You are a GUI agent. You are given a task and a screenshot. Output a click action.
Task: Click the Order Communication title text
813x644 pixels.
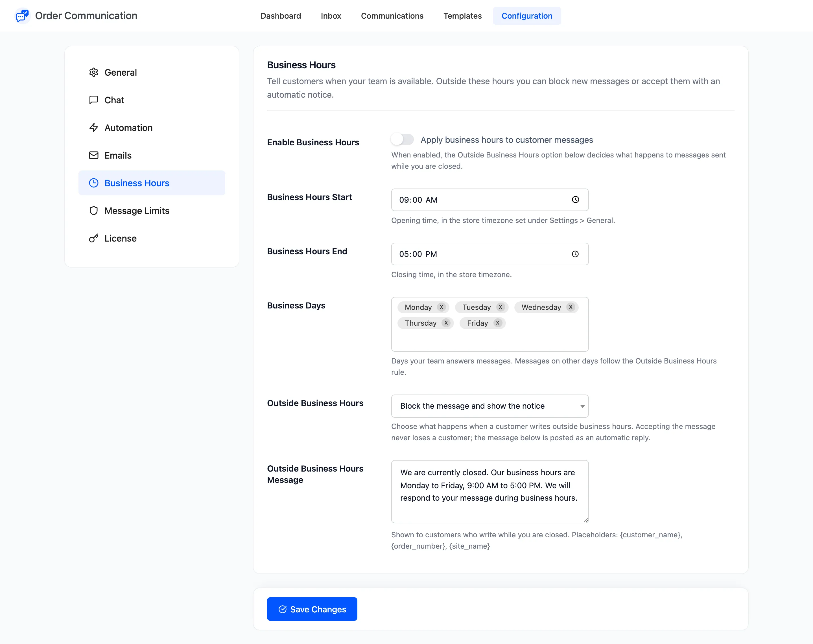pos(86,16)
